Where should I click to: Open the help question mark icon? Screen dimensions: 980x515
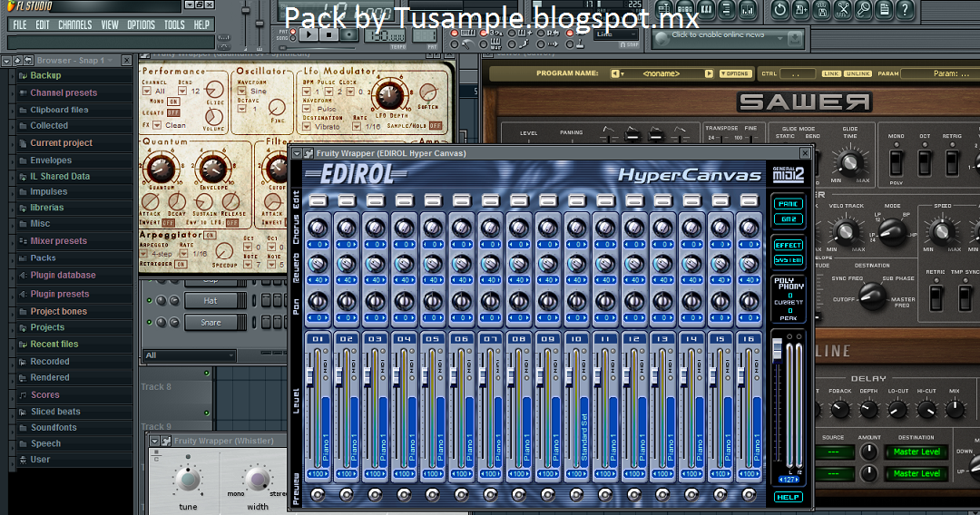905,9
